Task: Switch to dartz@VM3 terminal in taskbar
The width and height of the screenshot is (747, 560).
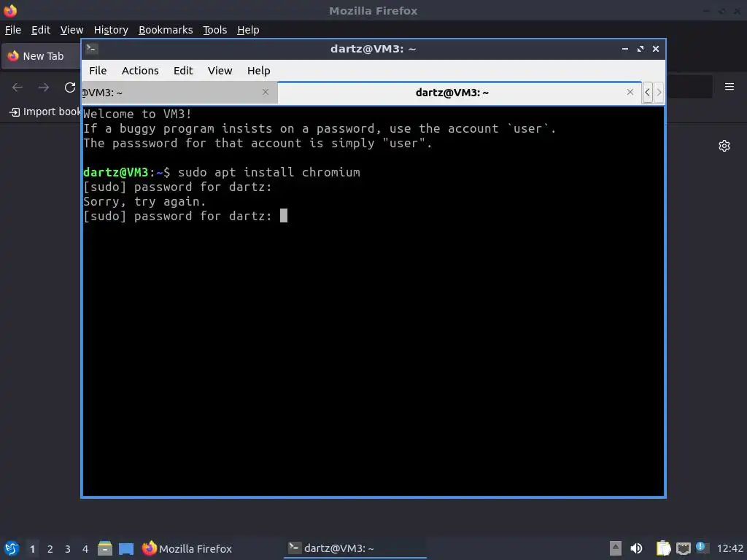Action: [355, 548]
